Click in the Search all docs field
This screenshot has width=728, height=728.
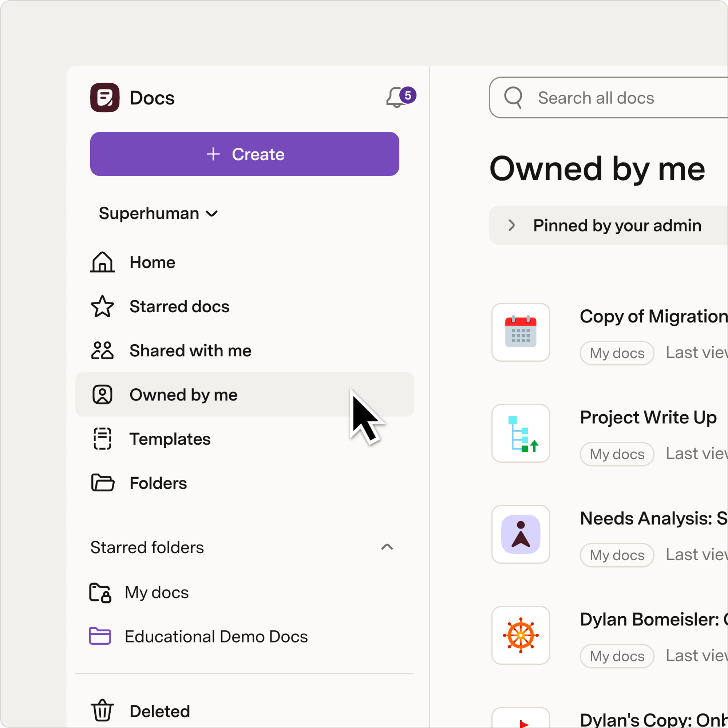(x=609, y=98)
